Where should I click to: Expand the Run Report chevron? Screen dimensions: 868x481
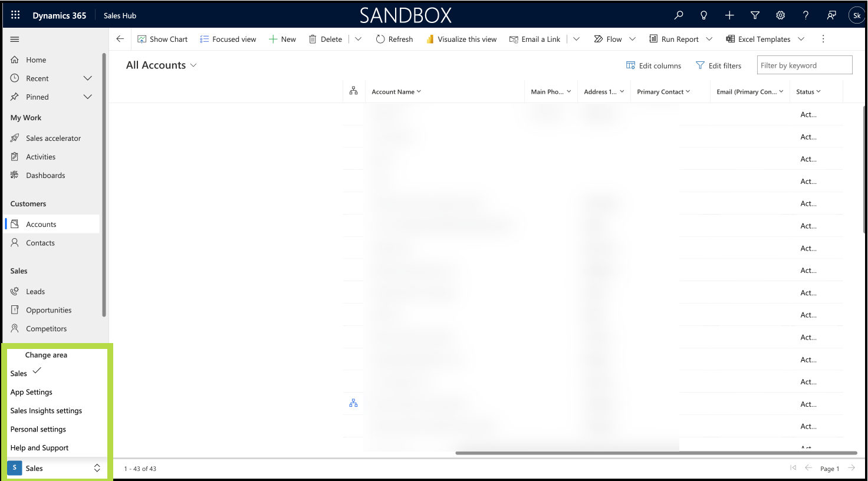tap(709, 39)
